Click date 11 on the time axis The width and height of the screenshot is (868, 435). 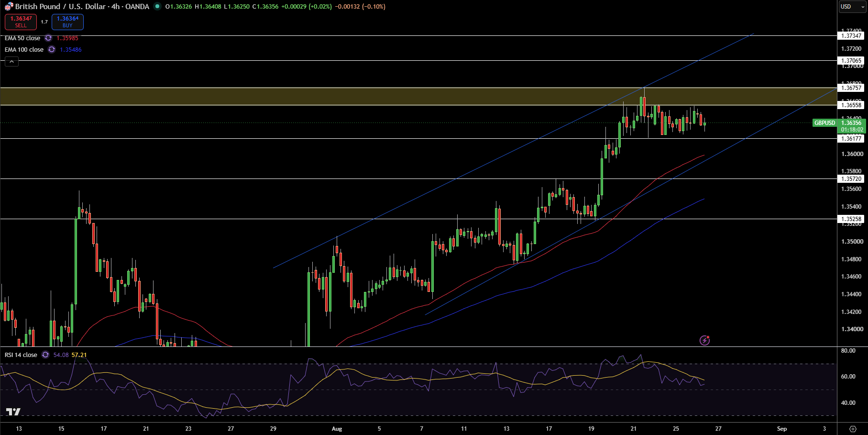[464, 429]
